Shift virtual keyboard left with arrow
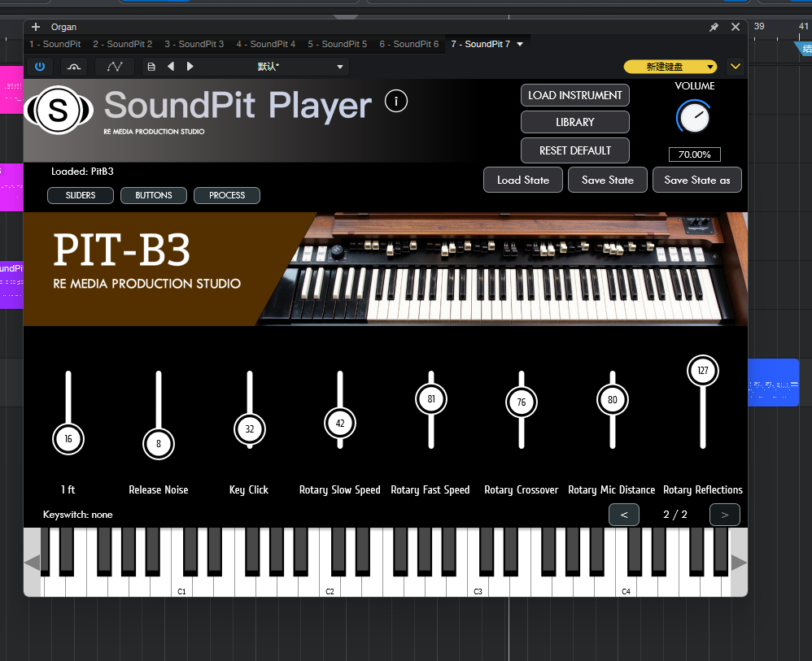 (32, 562)
